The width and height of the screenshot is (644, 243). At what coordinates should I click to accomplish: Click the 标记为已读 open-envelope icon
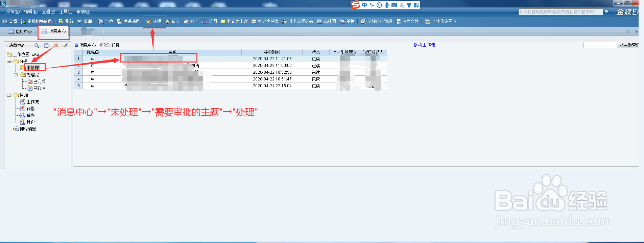[x=254, y=21]
